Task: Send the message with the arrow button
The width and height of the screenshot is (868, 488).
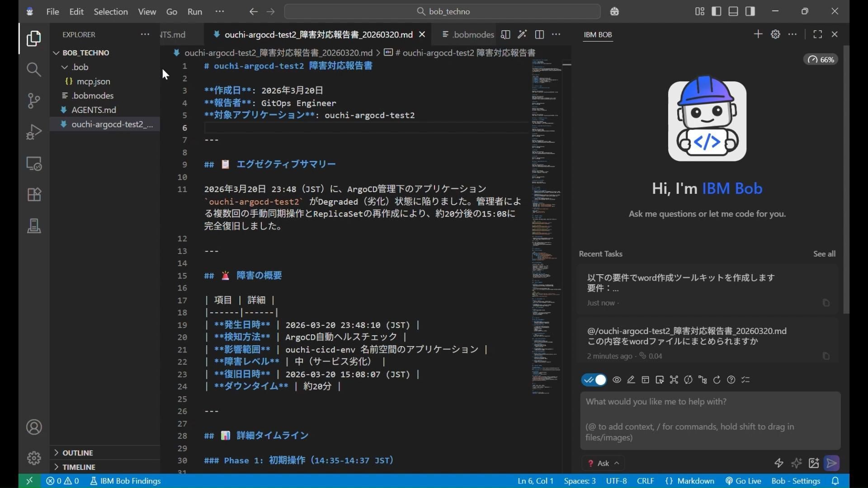Action: point(832,463)
